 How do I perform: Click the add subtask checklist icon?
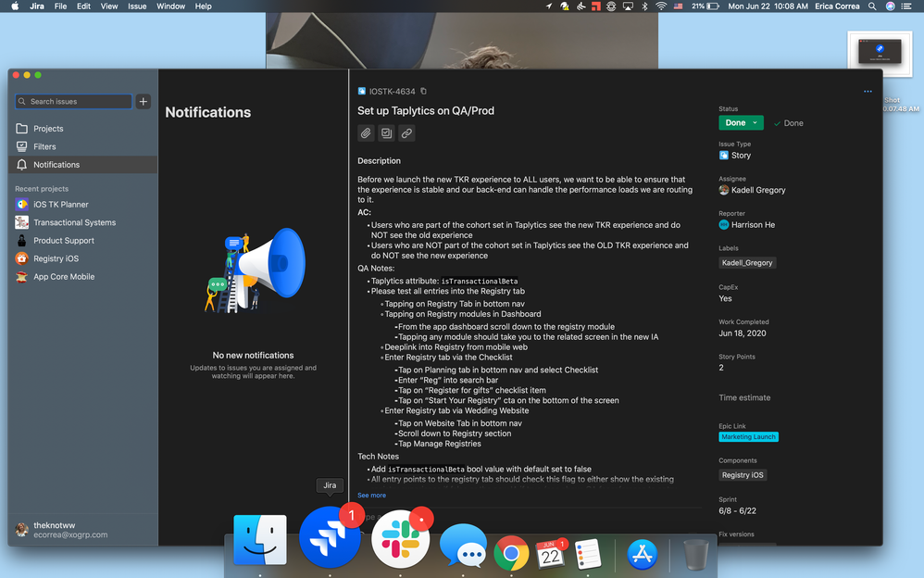point(387,133)
